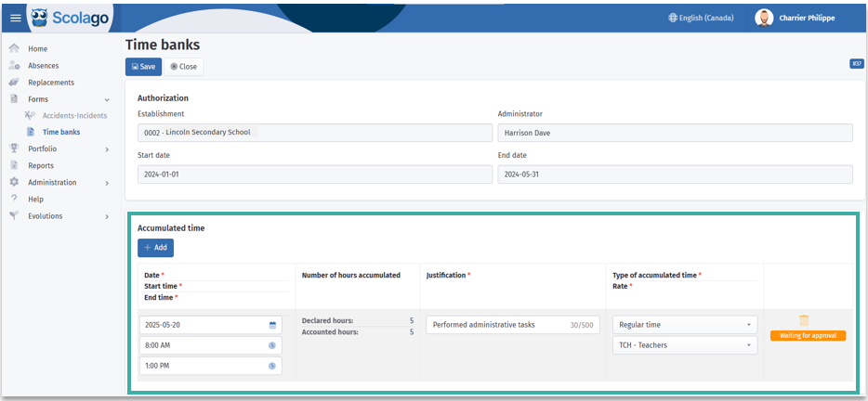
Task: Select Time banks under Forms
Action: click(x=61, y=132)
